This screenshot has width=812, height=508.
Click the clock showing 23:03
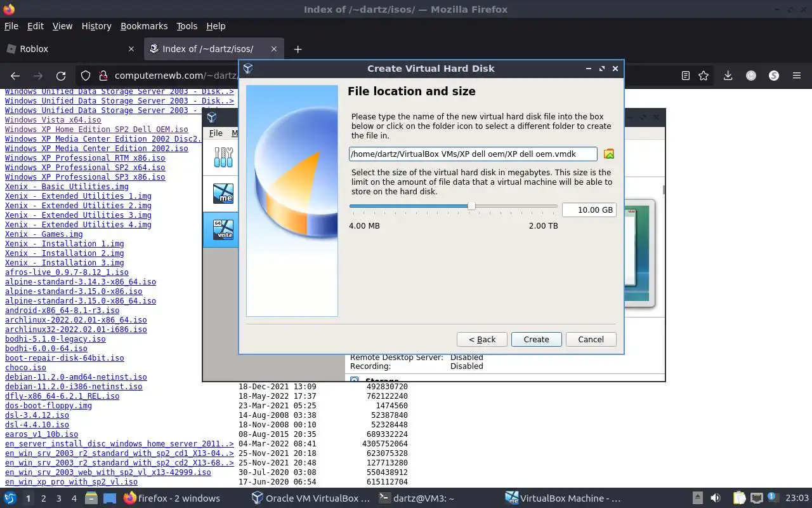pyautogui.click(x=797, y=498)
